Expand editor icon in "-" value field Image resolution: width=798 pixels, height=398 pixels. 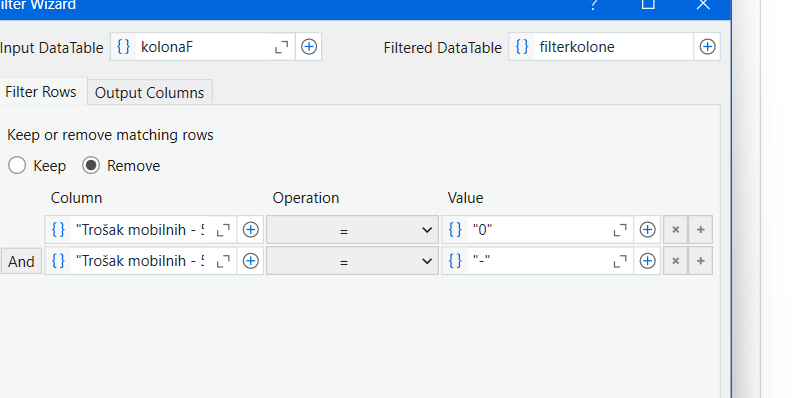620,262
